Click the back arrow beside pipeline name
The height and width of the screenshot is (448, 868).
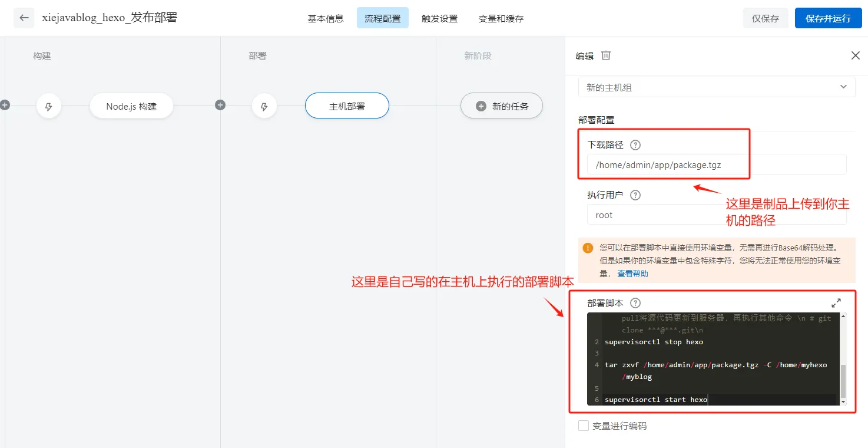click(23, 18)
